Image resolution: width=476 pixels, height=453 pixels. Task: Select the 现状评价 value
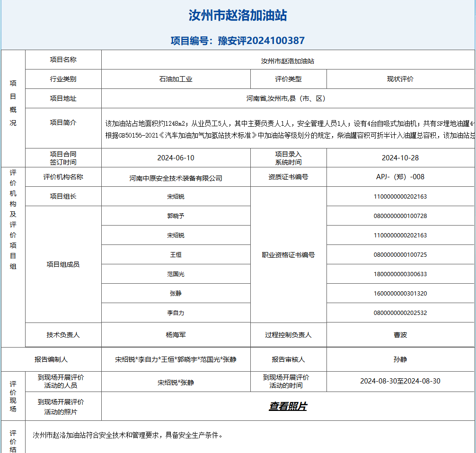tap(400, 79)
